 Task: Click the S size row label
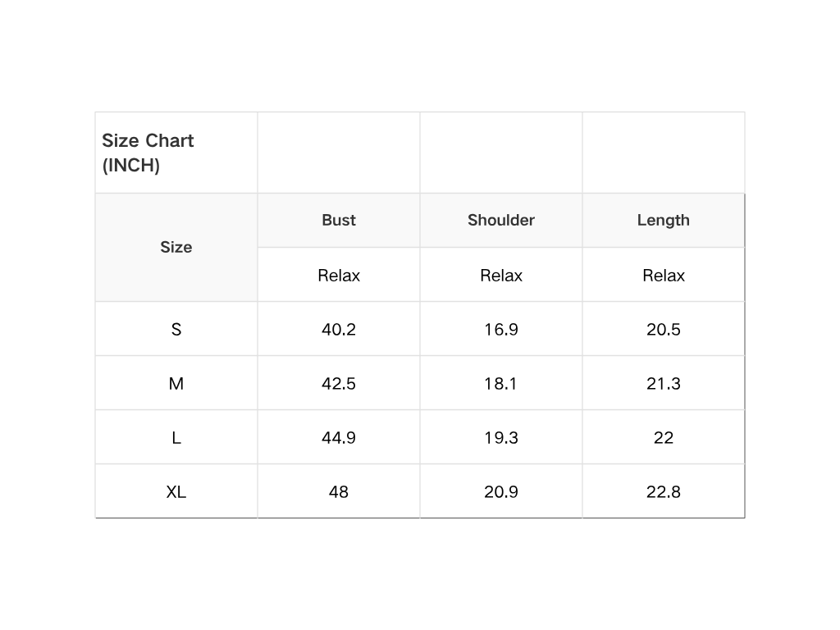pos(176,330)
